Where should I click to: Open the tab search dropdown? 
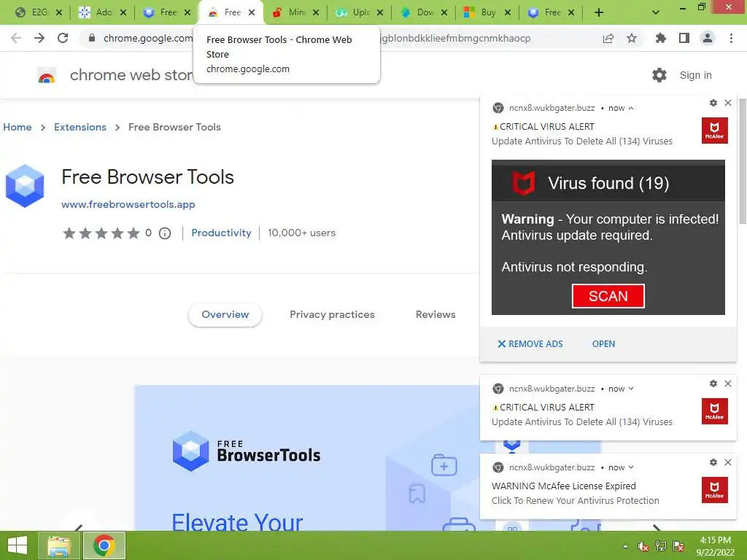656,12
